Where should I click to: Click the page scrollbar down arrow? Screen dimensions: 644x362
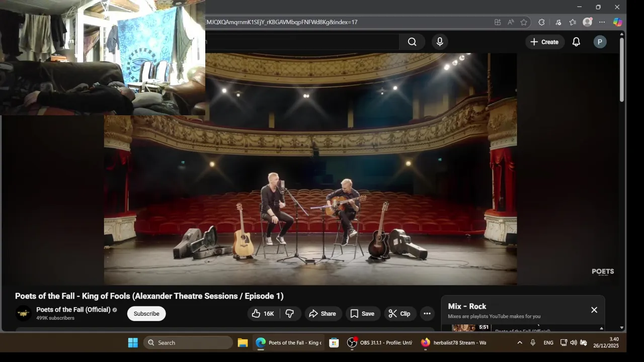pyautogui.click(x=622, y=328)
